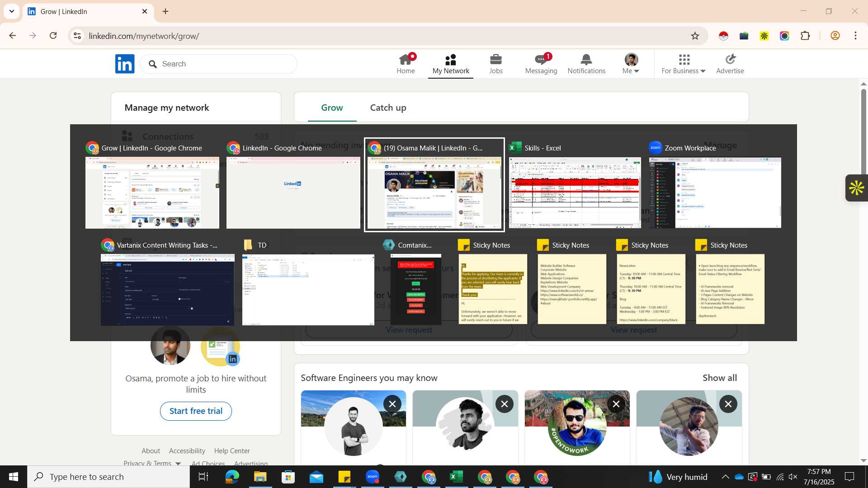Dismiss the Open To Work profile card
Image resolution: width=868 pixels, height=488 pixels.
[x=616, y=404]
